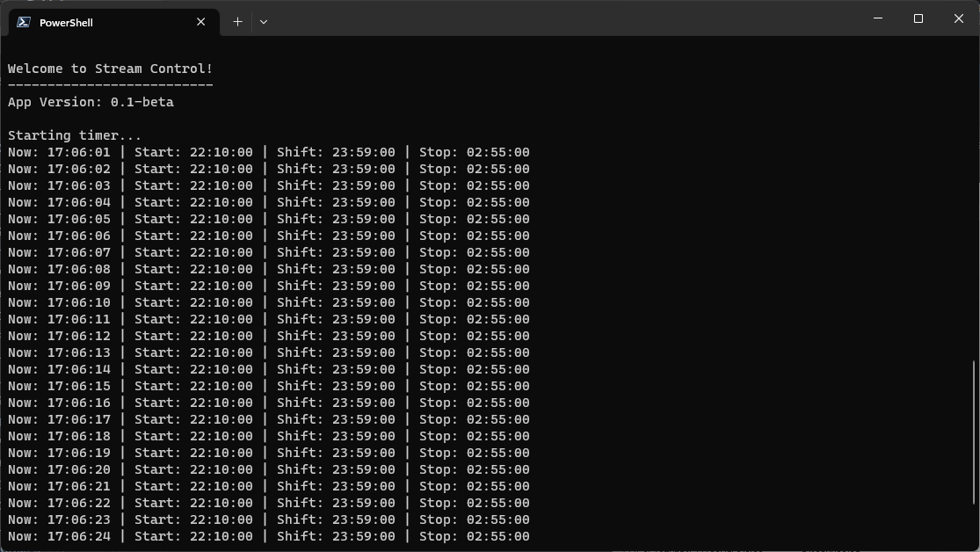Click 'Stop: 02:55:00' in the 17:06:12 row
The width and height of the screenshot is (980, 552).
475,337
